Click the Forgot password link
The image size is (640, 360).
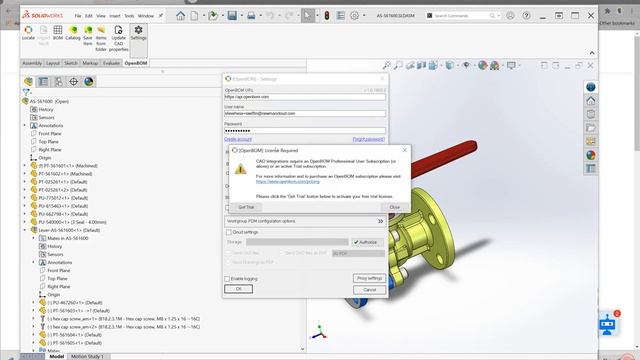(x=369, y=139)
